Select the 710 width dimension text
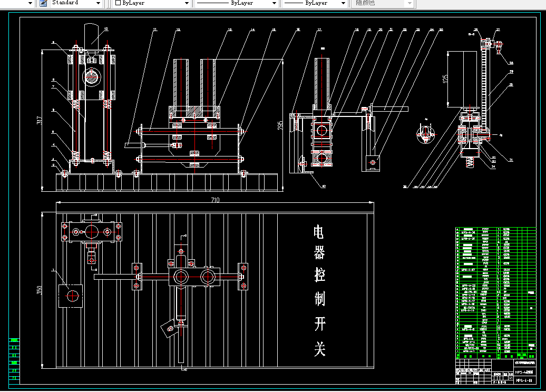Image resolution: width=546 pixels, height=392 pixels. click(215, 200)
